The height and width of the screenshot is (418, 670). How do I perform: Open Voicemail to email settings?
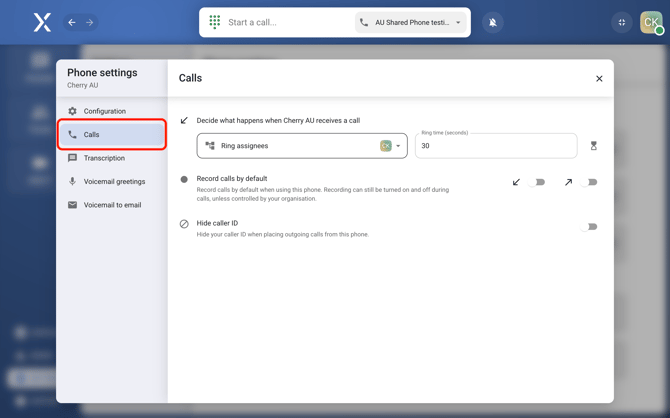click(x=112, y=205)
